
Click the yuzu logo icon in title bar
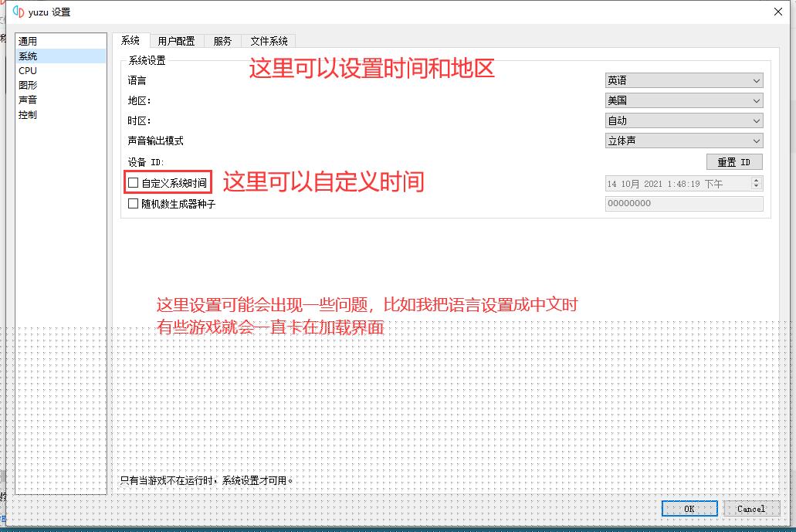click(x=19, y=12)
